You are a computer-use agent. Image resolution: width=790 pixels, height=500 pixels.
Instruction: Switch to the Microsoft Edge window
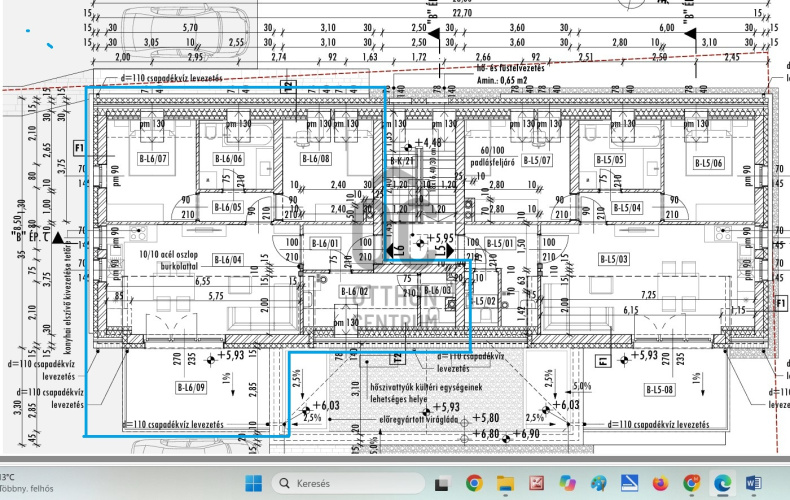click(x=722, y=483)
